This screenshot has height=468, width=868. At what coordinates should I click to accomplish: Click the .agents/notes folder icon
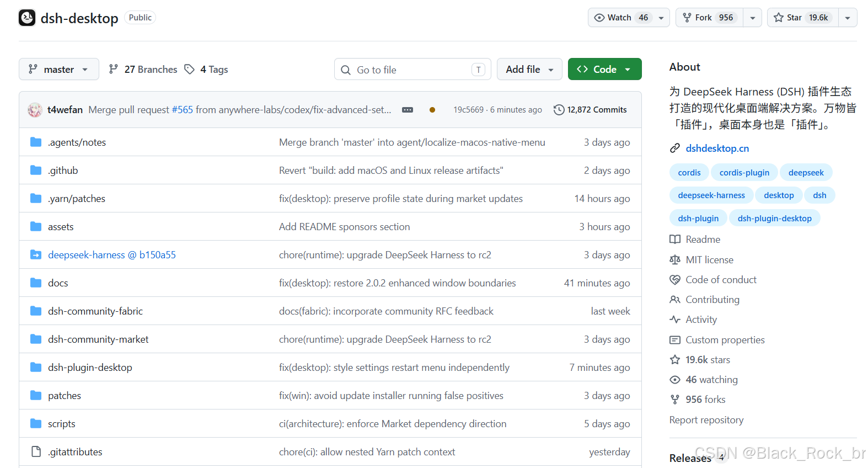(36, 142)
